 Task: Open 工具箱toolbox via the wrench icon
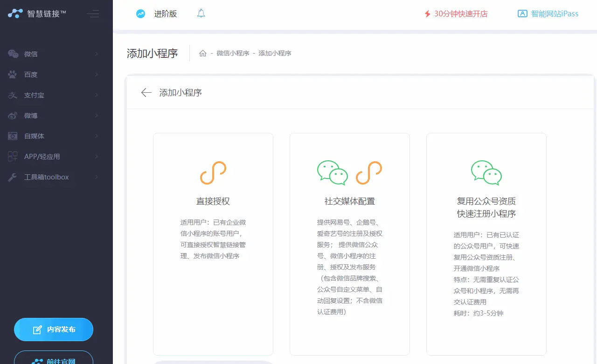[14, 177]
